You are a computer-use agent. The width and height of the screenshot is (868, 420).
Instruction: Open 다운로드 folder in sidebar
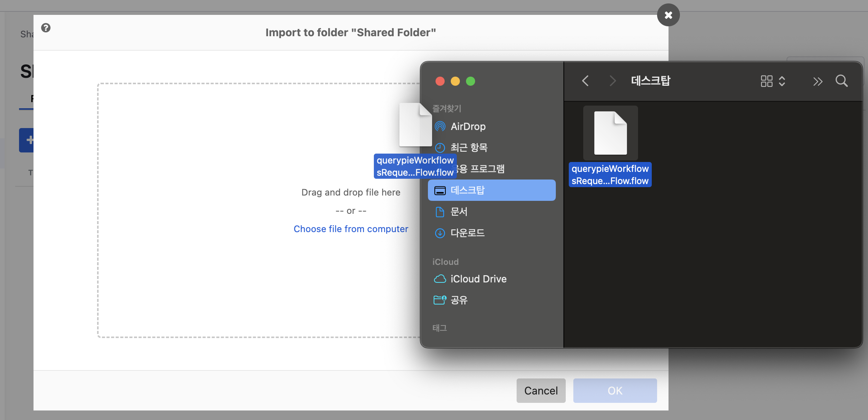click(x=467, y=233)
